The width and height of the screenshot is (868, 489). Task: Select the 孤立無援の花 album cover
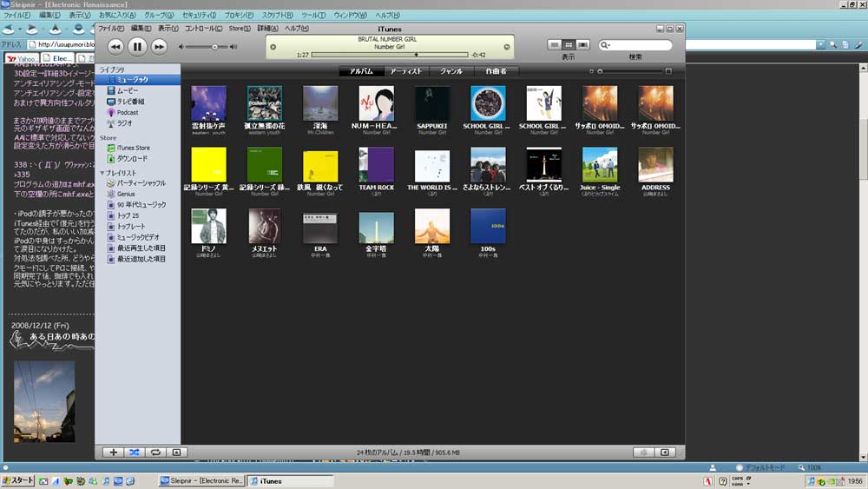(265, 103)
